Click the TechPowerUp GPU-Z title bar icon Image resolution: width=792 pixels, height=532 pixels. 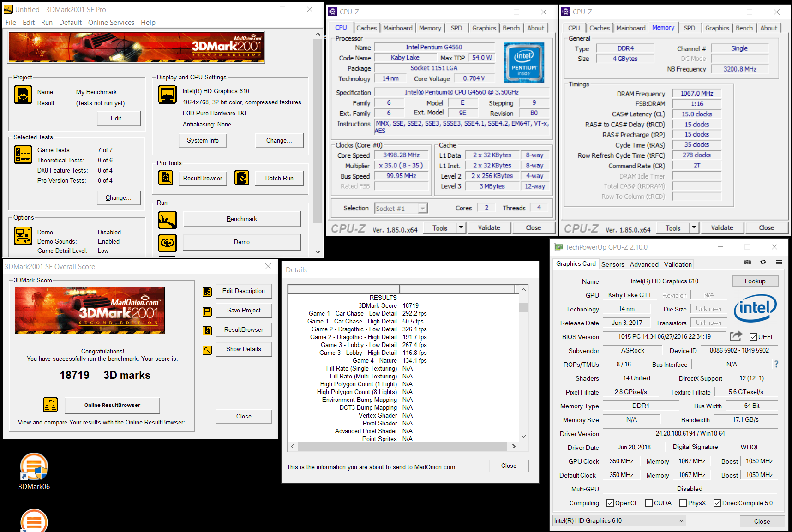tap(558, 247)
